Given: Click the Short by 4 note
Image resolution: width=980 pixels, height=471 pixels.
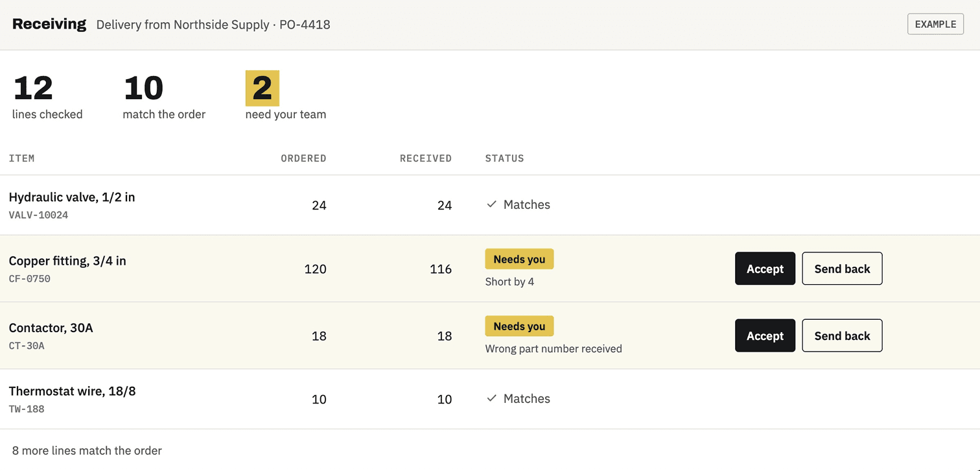Looking at the screenshot, I should coord(509,282).
